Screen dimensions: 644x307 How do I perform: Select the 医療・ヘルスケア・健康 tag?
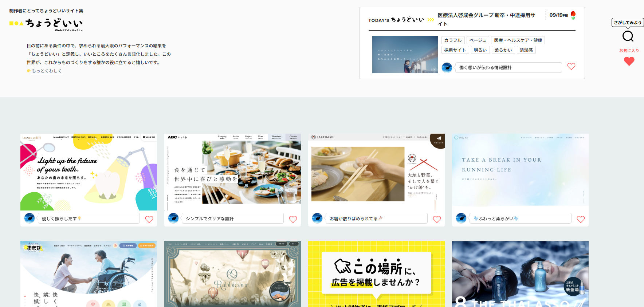coord(518,40)
